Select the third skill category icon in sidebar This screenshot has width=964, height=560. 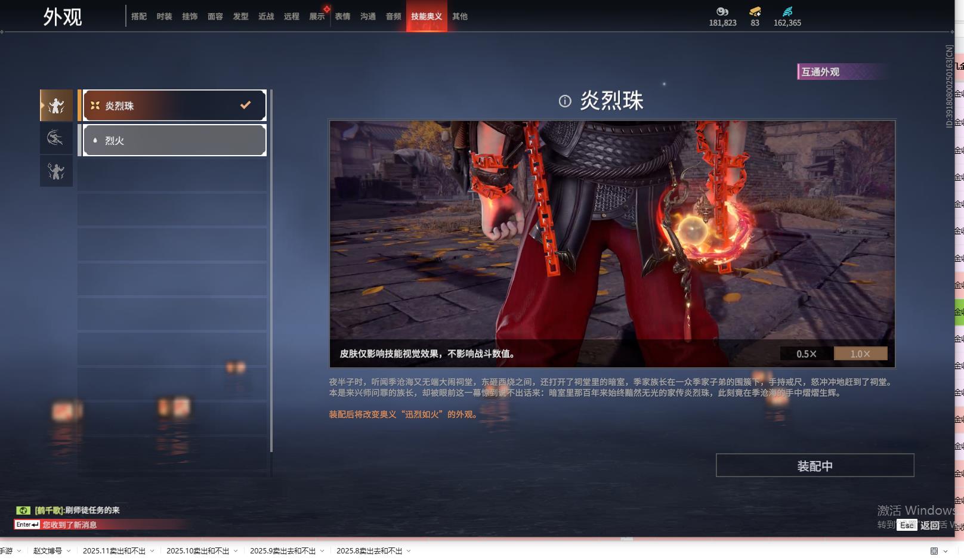[56, 171]
